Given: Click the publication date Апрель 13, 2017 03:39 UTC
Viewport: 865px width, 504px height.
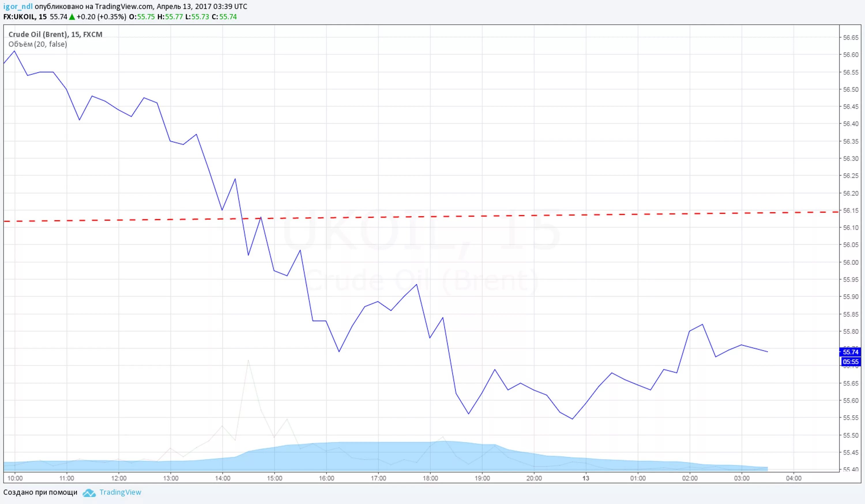Looking at the screenshot, I should 202,7.
